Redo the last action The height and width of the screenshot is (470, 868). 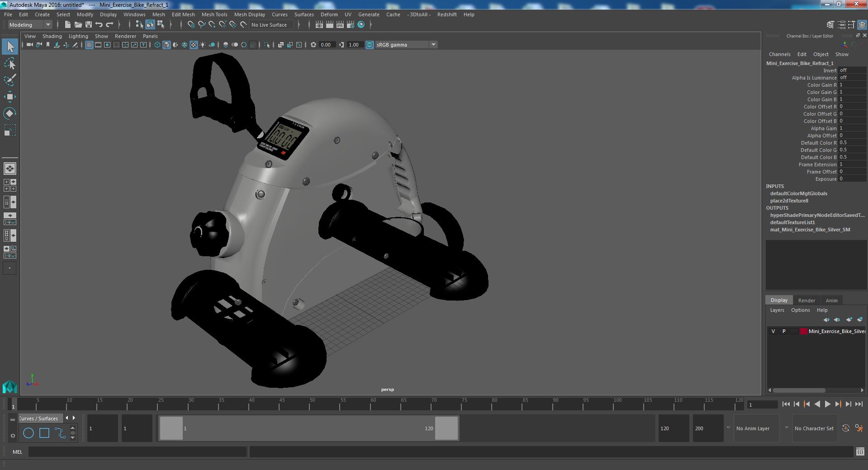[109, 25]
